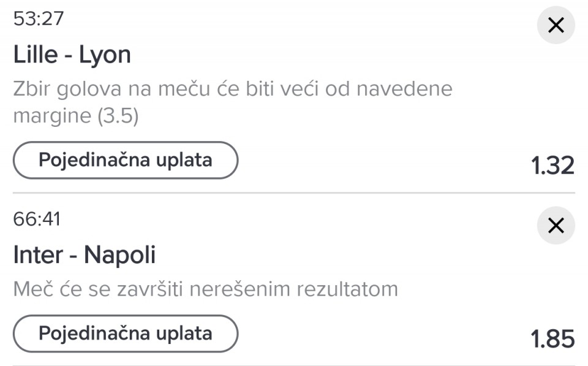Open the Lille - Lyon match title
The height and width of the screenshot is (366, 588).
[72, 55]
